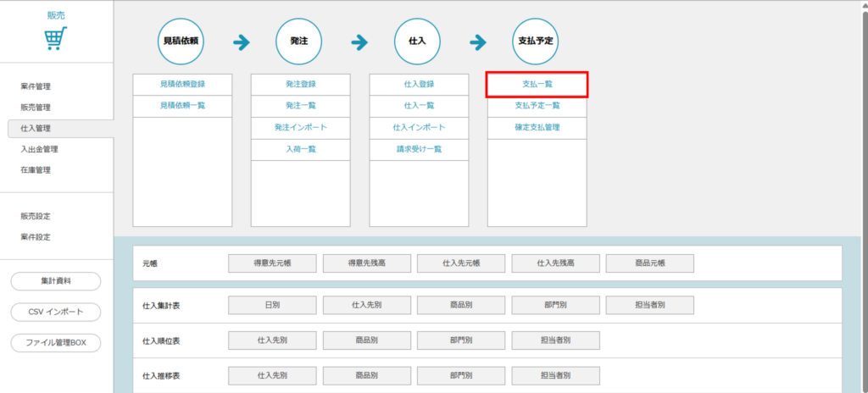Click 得意先元帳 in the 元帳 row
The width and height of the screenshot is (868, 393).
point(272,263)
